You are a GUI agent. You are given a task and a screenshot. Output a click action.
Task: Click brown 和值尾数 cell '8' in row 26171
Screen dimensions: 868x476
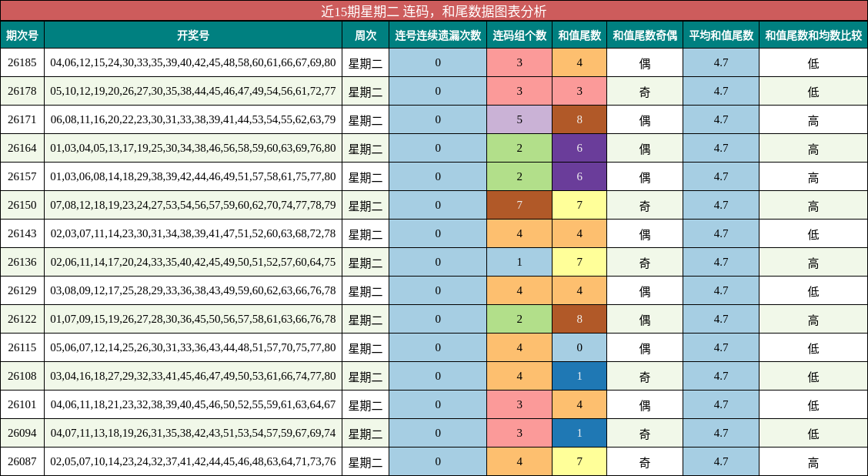pyautogui.click(x=579, y=119)
